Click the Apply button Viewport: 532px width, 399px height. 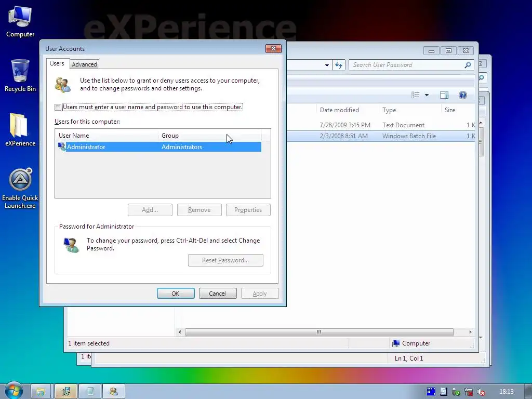click(x=260, y=294)
